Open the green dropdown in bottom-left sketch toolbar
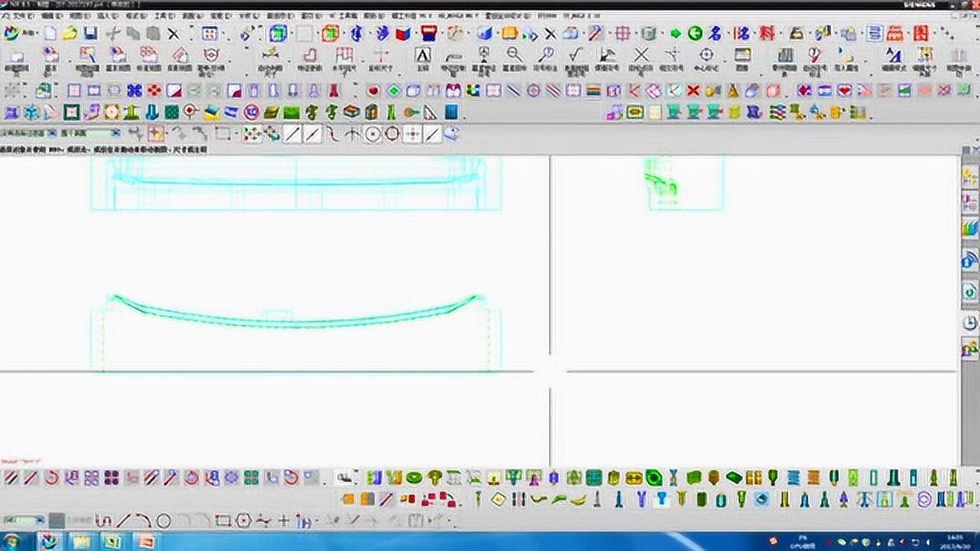This screenshot has width=980, height=551. (x=38, y=521)
